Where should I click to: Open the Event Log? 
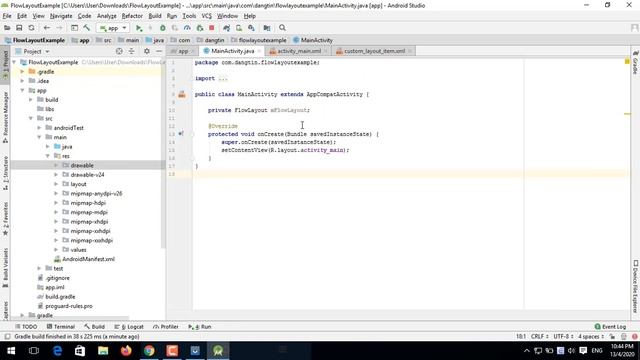click(x=611, y=327)
